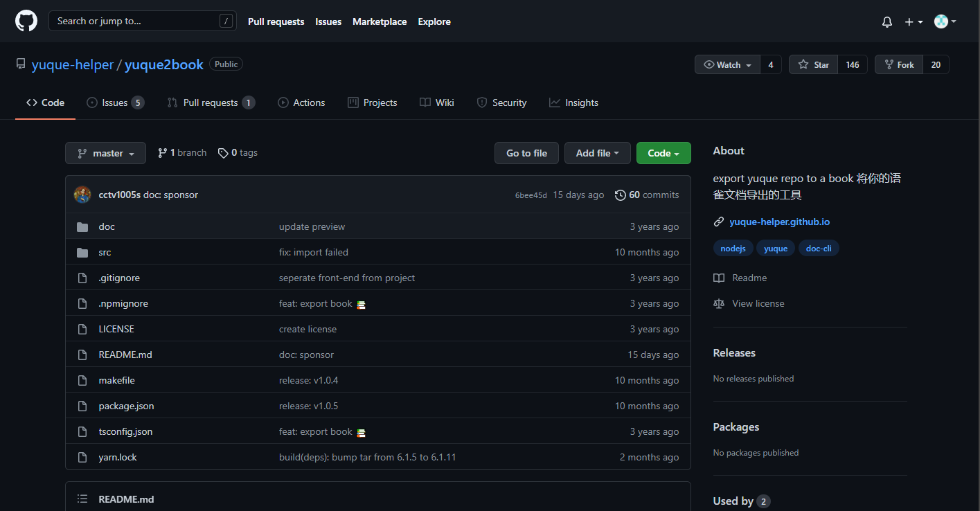The image size is (980, 511).
Task: Click the Watch button
Action: click(x=727, y=64)
